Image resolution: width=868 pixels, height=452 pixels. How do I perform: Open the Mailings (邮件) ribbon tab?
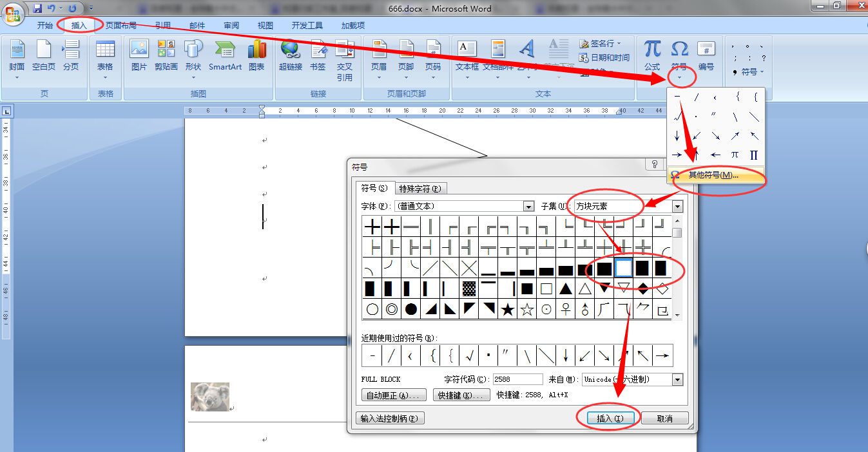[197, 26]
